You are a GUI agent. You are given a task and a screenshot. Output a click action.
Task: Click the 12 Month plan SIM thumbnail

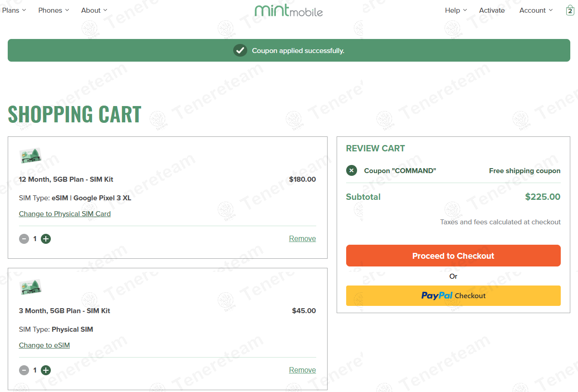[x=30, y=155]
